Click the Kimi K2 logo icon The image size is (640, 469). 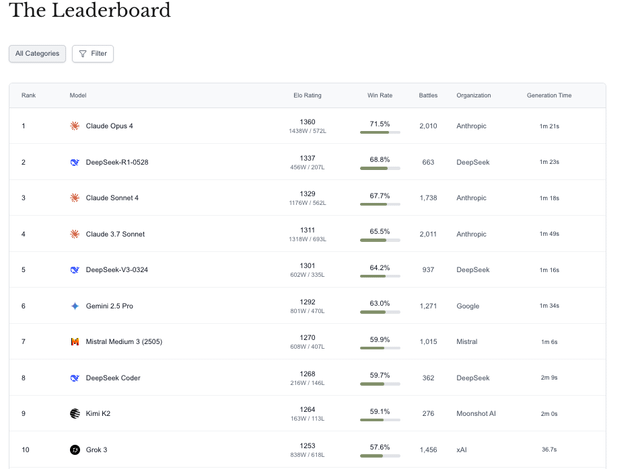75,413
